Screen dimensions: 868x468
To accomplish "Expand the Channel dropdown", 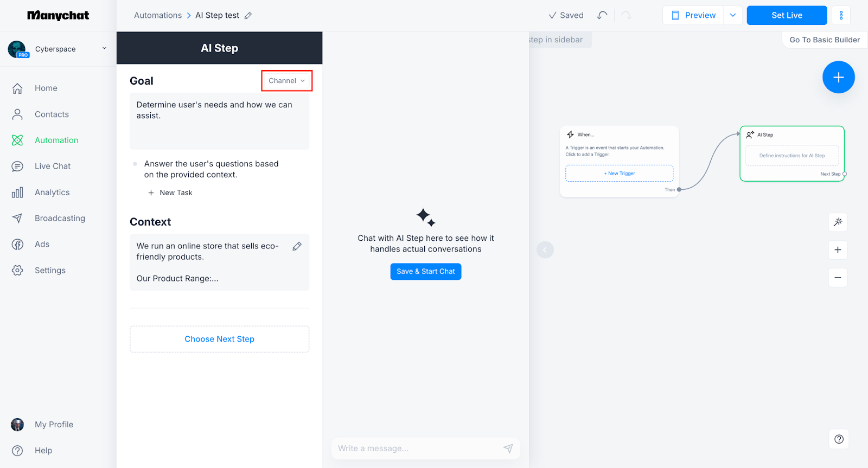I will coord(286,81).
